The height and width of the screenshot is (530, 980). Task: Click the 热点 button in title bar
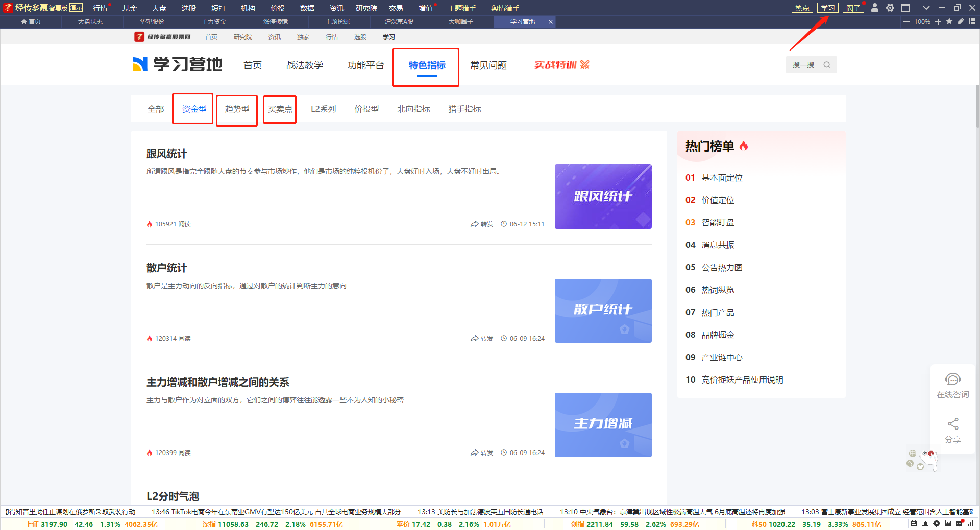(x=802, y=8)
